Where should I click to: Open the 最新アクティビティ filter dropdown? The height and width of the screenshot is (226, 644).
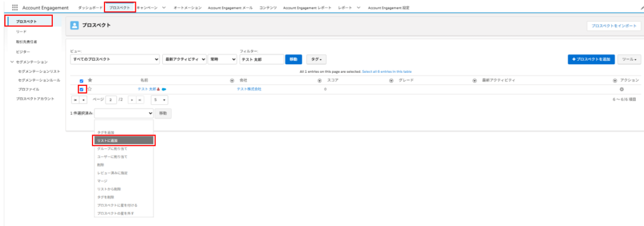[184, 60]
